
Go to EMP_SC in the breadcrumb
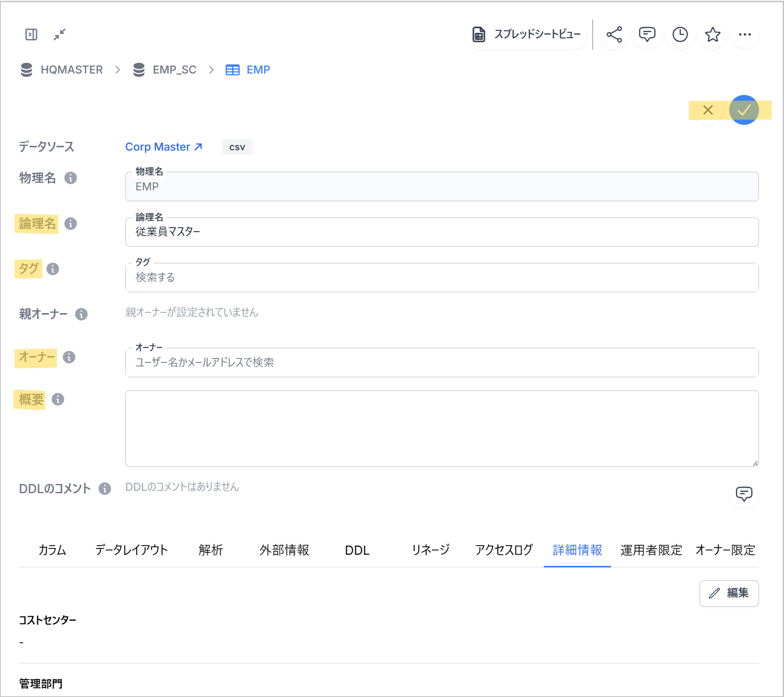[x=174, y=70]
